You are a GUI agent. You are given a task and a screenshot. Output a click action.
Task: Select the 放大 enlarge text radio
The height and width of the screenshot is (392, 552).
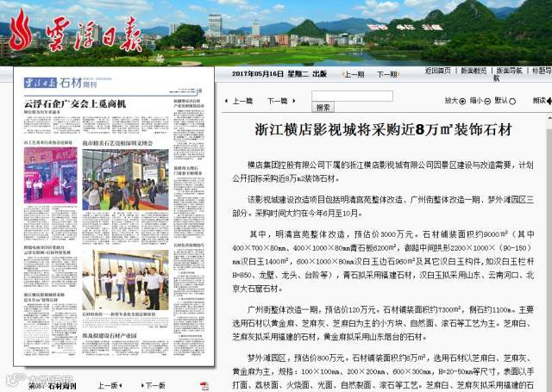click(462, 102)
